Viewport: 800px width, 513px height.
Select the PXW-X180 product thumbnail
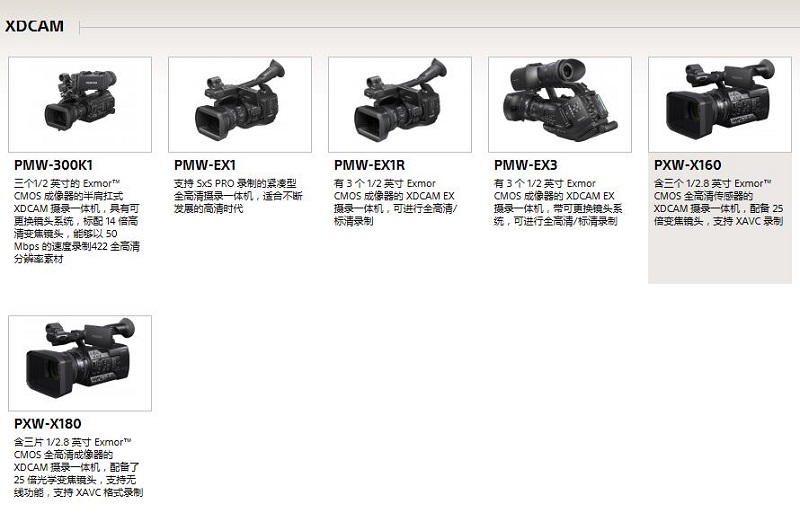80,363
